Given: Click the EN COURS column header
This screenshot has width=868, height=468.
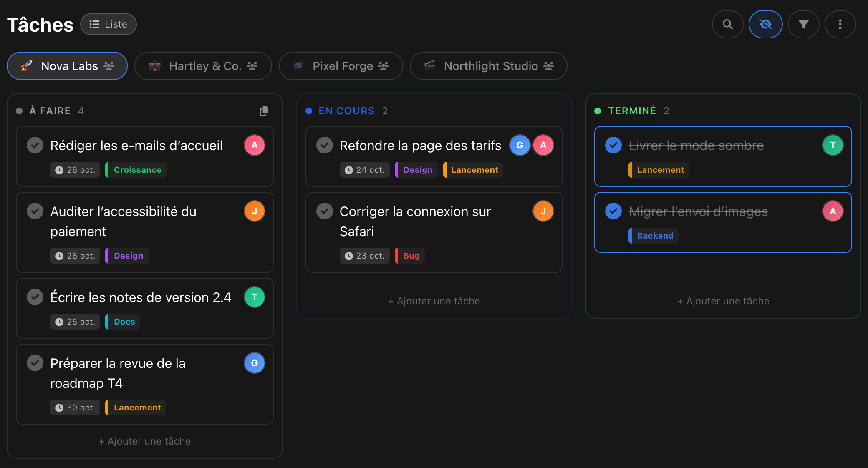Looking at the screenshot, I should (347, 111).
